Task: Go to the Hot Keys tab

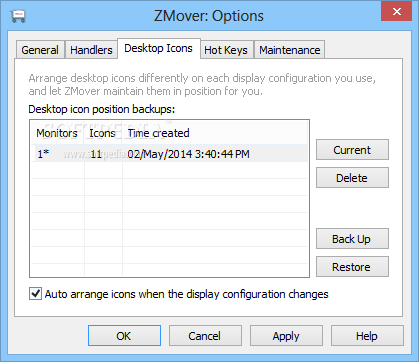Action: pyautogui.click(x=226, y=50)
